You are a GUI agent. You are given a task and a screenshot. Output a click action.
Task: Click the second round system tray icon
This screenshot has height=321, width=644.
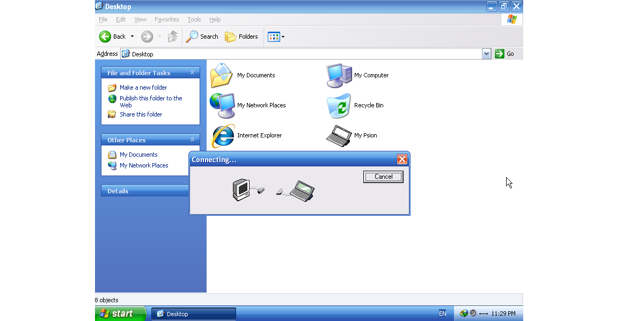[473, 313]
